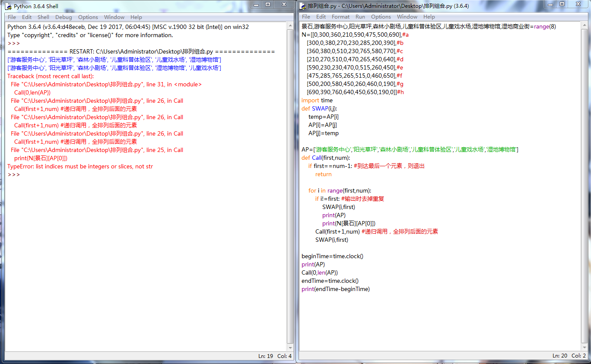Open the Shell menu in Python Shell
Screen dimensions: 591x364
pos(43,17)
